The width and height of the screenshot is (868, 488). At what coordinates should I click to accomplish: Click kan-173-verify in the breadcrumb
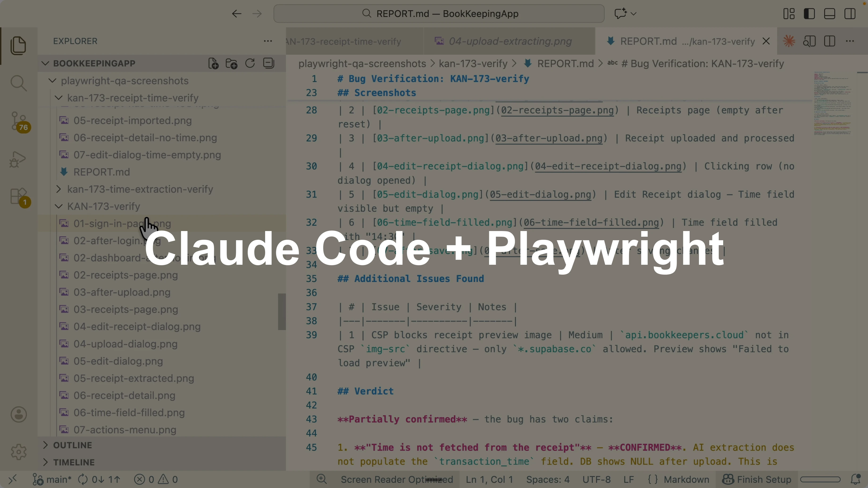tap(473, 64)
